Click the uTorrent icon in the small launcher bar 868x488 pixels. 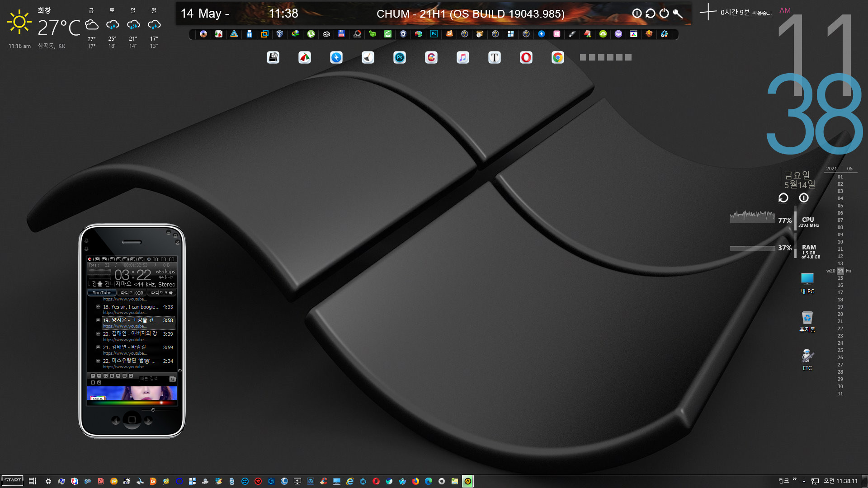click(x=311, y=34)
